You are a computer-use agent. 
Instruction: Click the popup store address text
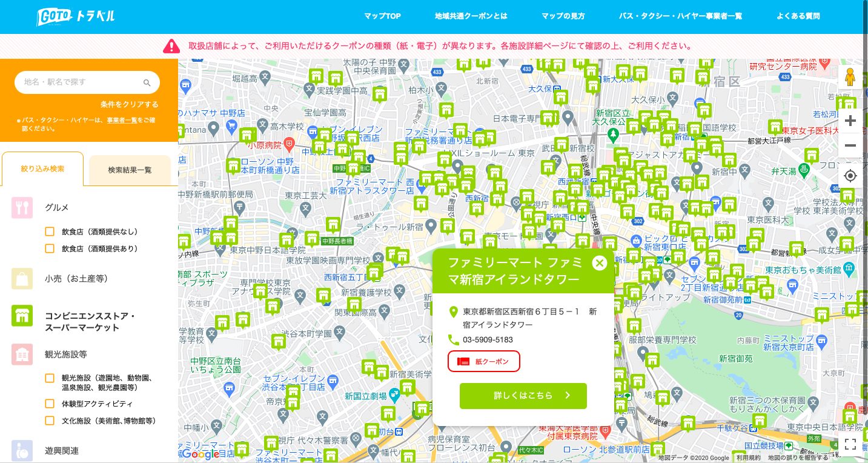tap(530, 318)
